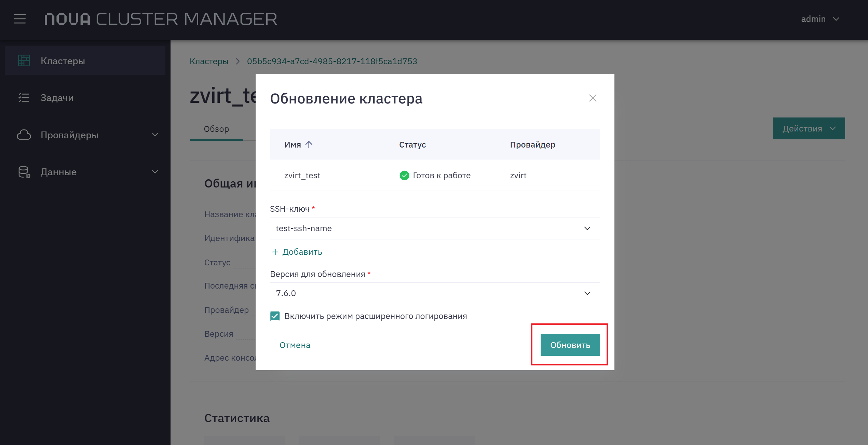The image size is (868, 445).
Task: Click the Data database icon
Action: tap(24, 172)
